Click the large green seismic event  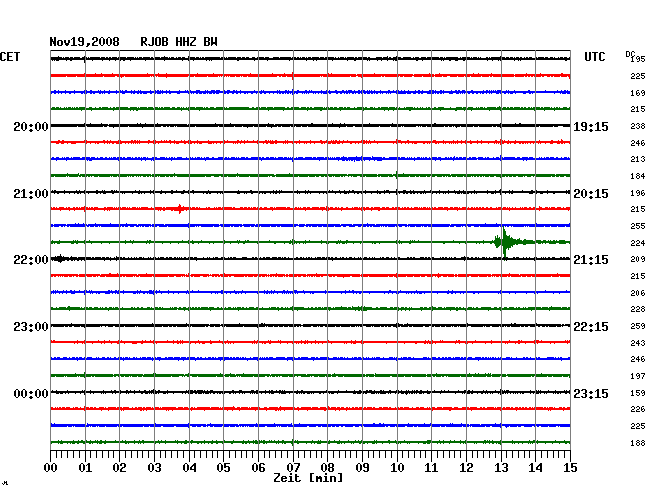coord(505,242)
